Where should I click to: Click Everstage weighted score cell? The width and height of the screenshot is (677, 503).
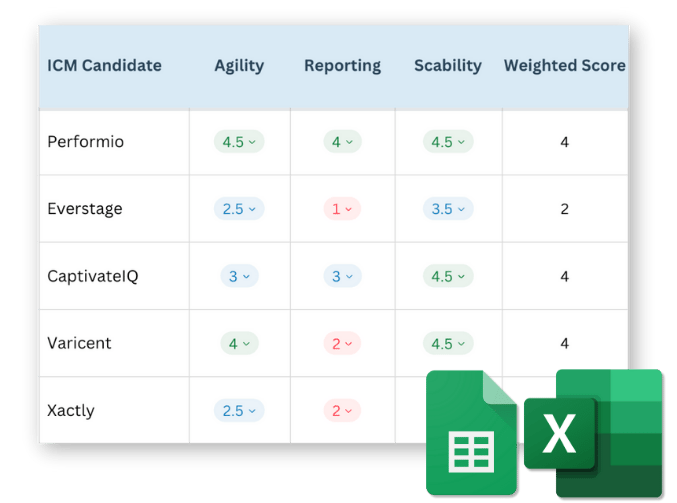pos(564,209)
